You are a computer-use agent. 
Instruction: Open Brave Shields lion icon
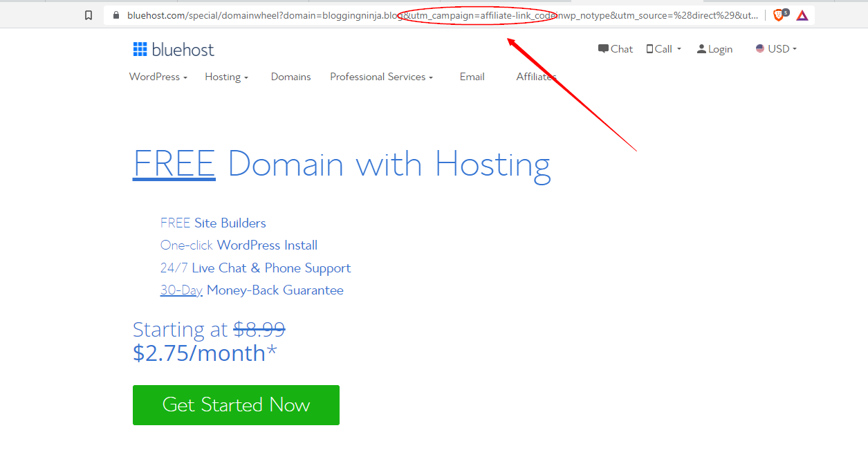click(779, 15)
